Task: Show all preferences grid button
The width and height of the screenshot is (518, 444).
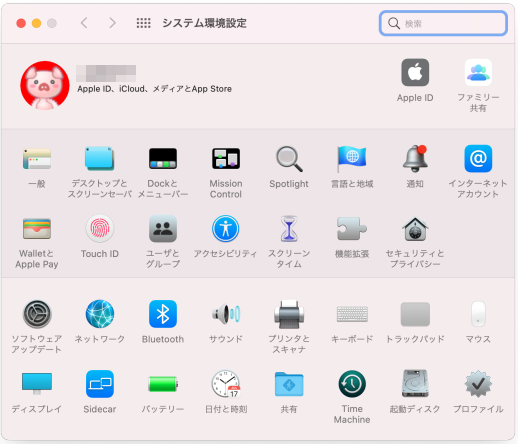Action: pos(144,23)
